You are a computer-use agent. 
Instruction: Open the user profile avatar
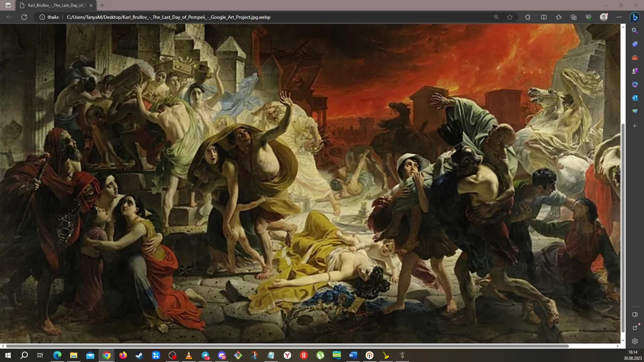click(604, 17)
